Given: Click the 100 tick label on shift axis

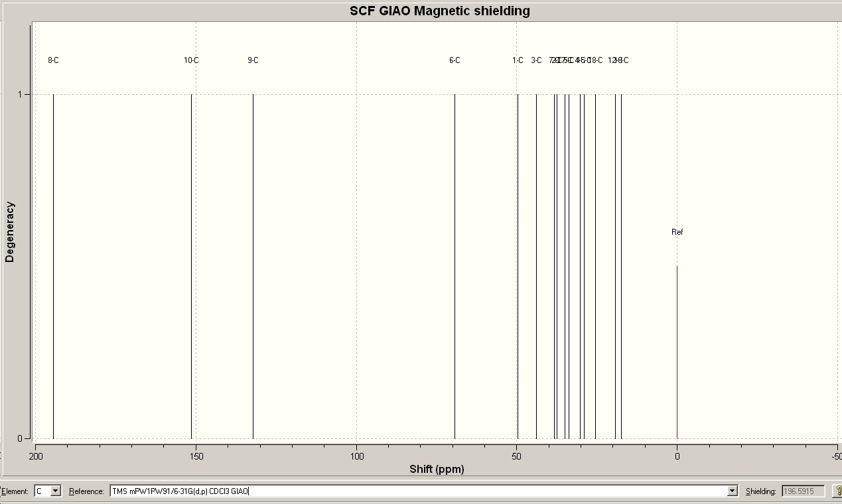Looking at the screenshot, I should 356,456.
